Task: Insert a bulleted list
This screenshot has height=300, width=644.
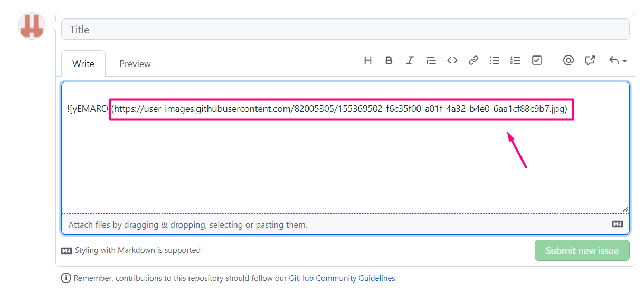Action: point(495,60)
